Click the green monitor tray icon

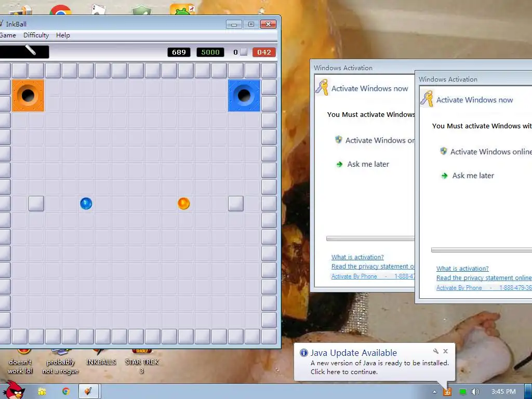click(x=462, y=392)
